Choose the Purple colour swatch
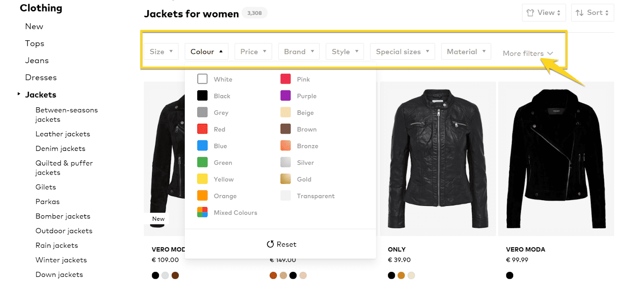 point(286,95)
